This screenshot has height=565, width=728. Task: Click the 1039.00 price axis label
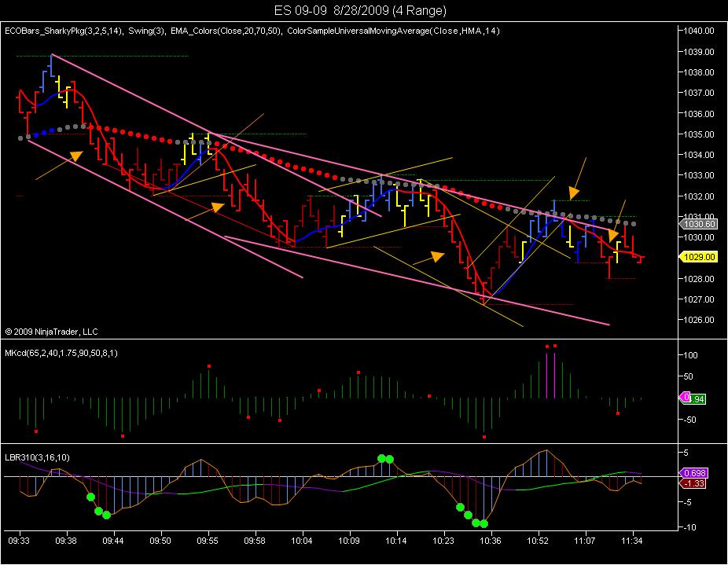pos(699,52)
